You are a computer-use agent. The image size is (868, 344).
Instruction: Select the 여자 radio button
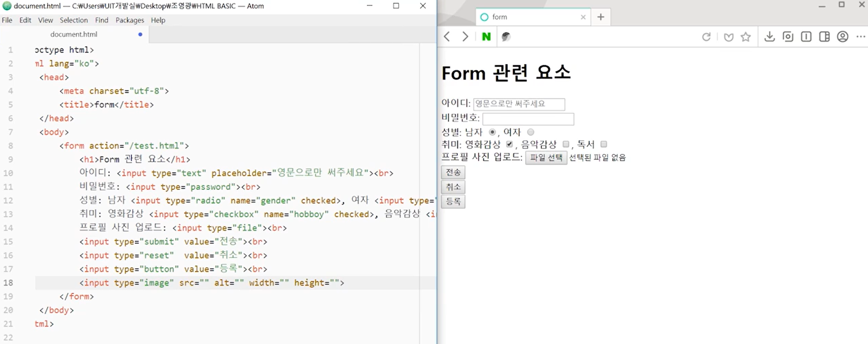[531, 132]
